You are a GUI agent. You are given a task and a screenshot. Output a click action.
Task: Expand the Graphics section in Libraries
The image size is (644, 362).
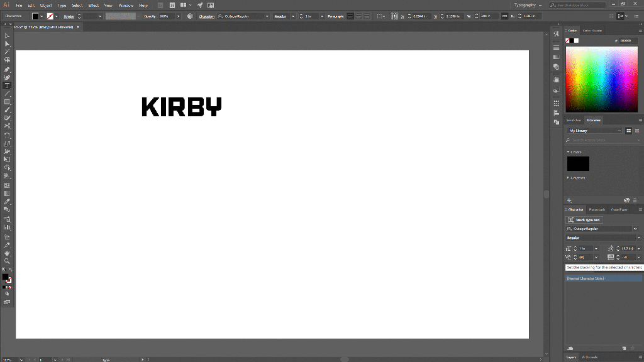click(x=569, y=178)
